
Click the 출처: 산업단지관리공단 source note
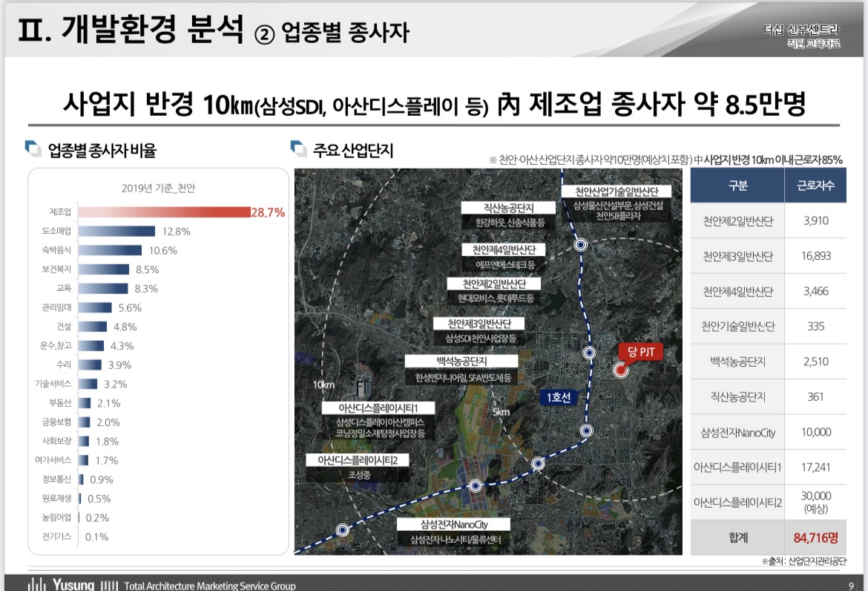pyautogui.click(x=804, y=561)
